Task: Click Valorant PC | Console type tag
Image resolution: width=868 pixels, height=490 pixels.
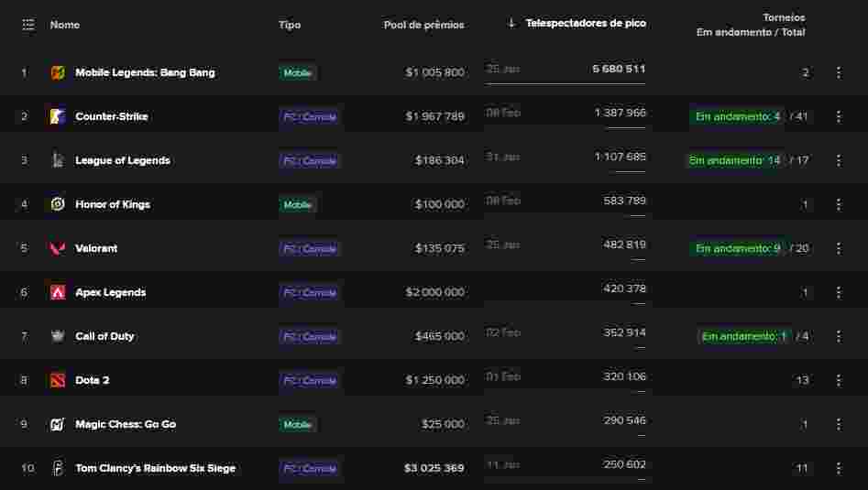Action: tap(310, 248)
